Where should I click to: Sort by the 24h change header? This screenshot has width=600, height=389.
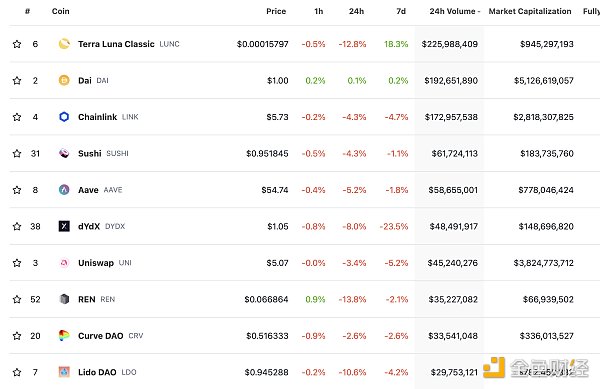pyautogui.click(x=356, y=11)
